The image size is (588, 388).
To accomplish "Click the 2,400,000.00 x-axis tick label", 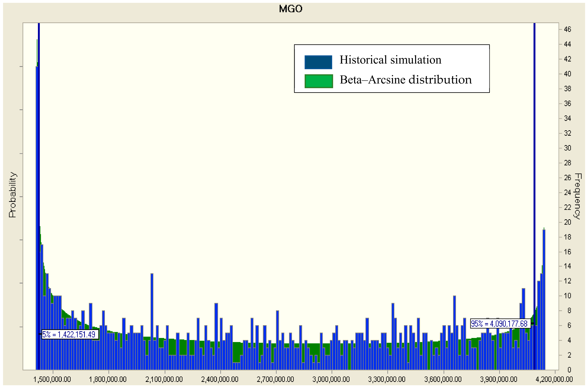I will click(x=219, y=379).
